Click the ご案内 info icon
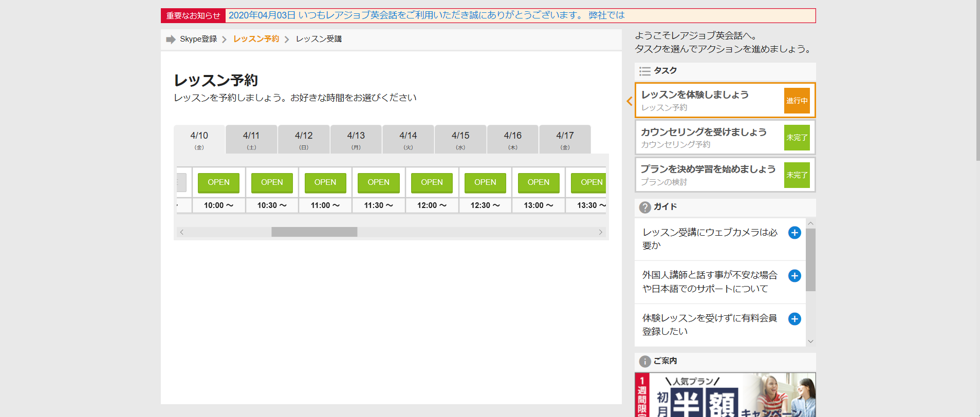 coord(645,361)
